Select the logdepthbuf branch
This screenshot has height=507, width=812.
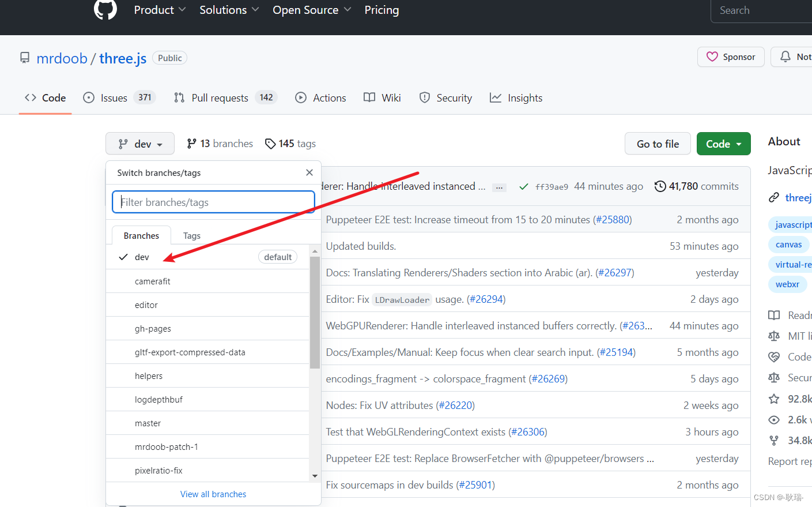(207, 399)
